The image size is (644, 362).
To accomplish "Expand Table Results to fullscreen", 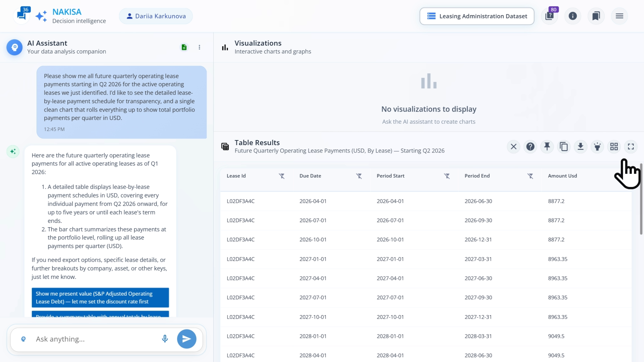I will [x=631, y=147].
